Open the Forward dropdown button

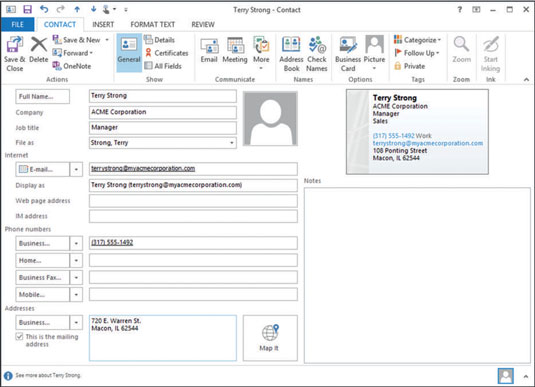click(73, 53)
